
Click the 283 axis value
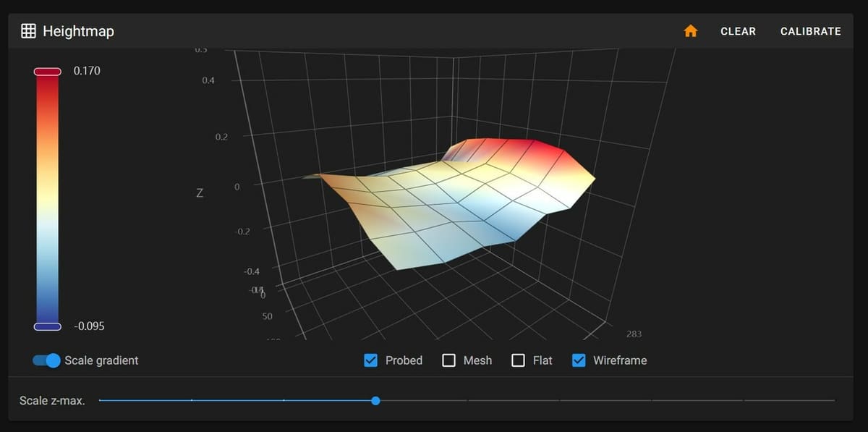point(634,334)
